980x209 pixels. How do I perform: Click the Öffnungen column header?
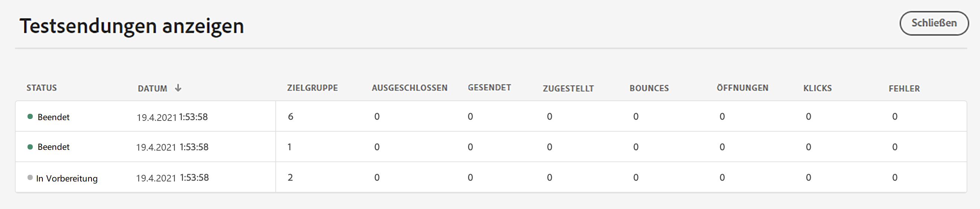coord(742,88)
